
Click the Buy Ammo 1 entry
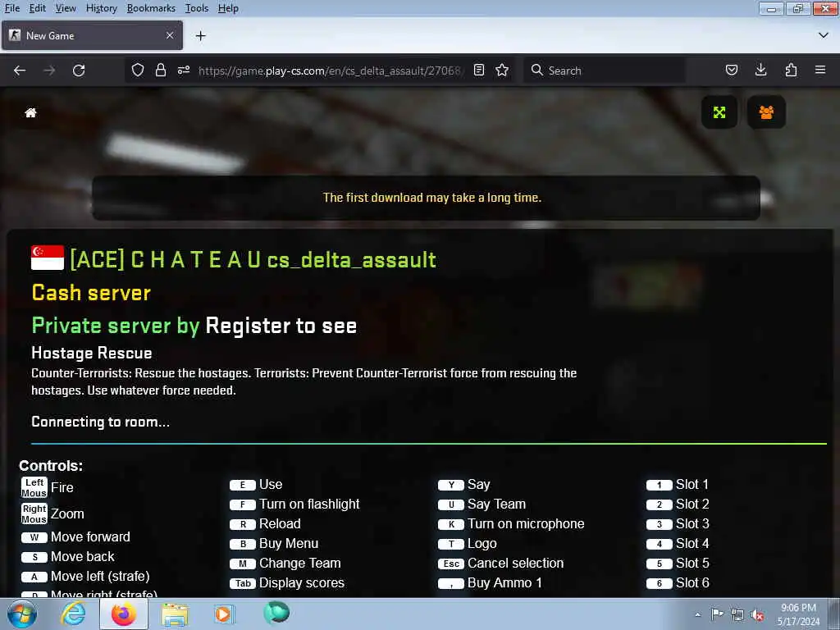point(491,583)
